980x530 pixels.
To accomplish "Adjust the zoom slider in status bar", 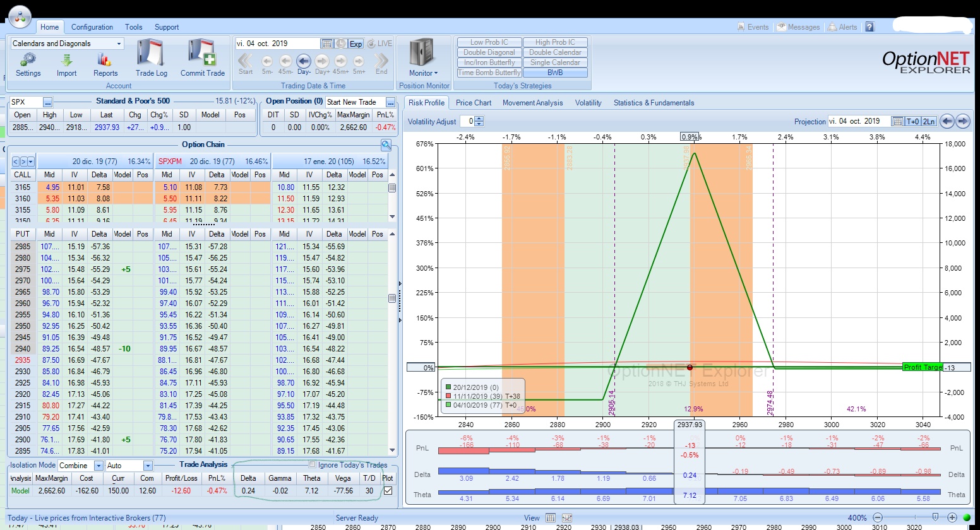I will pyautogui.click(x=935, y=517).
